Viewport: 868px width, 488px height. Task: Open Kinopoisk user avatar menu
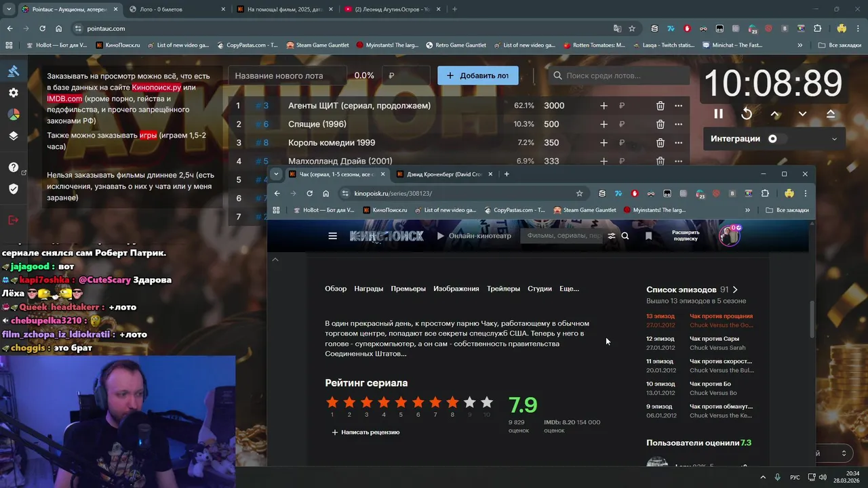point(729,235)
